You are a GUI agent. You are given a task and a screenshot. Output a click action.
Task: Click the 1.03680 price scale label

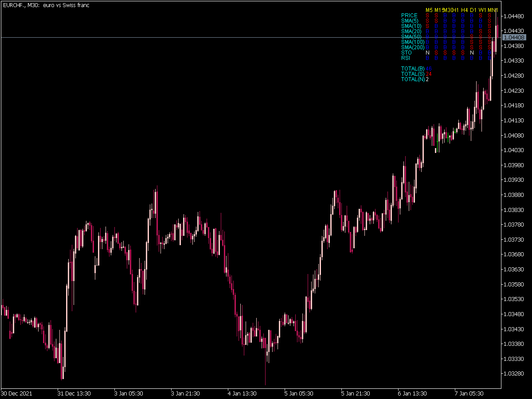[x=513, y=254]
